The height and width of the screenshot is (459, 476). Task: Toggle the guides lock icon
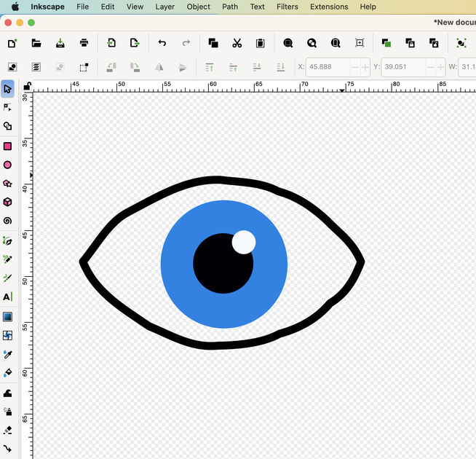click(x=28, y=86)
